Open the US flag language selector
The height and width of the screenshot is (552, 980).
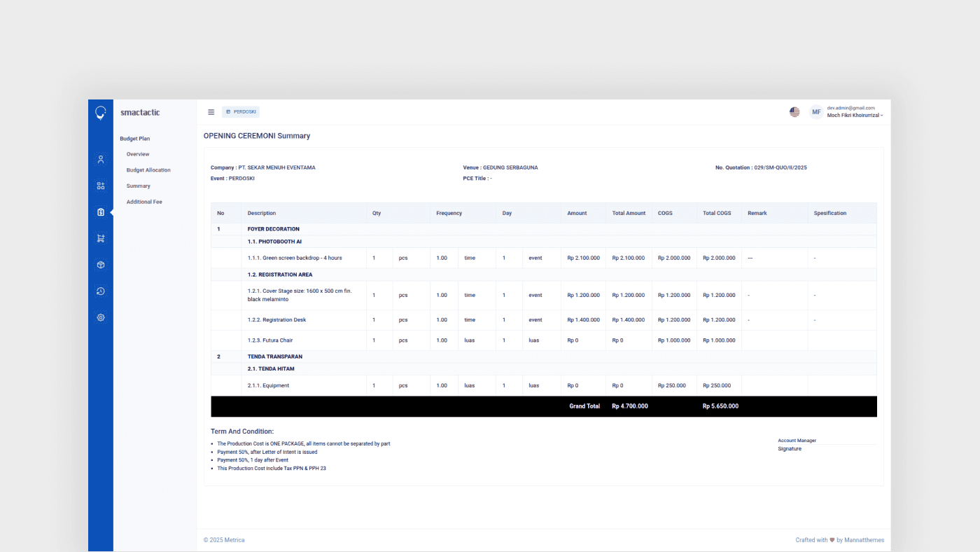[x=794, y=112]
